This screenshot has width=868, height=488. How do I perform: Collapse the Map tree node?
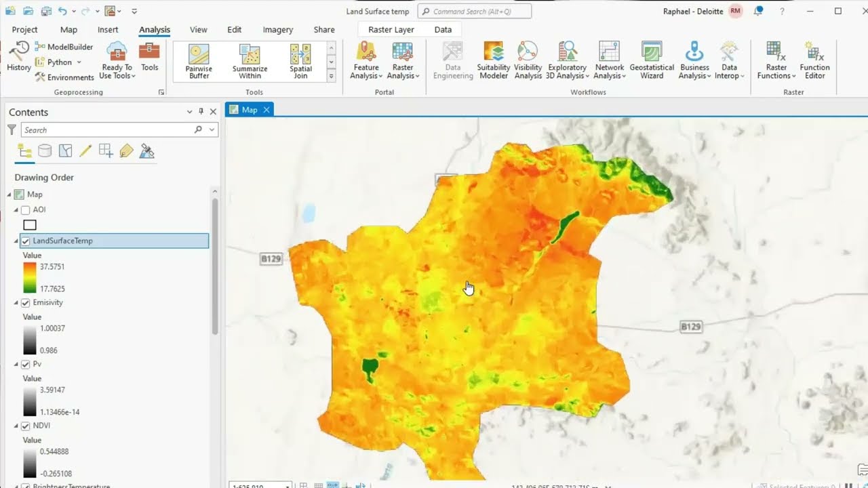[9, 195]
